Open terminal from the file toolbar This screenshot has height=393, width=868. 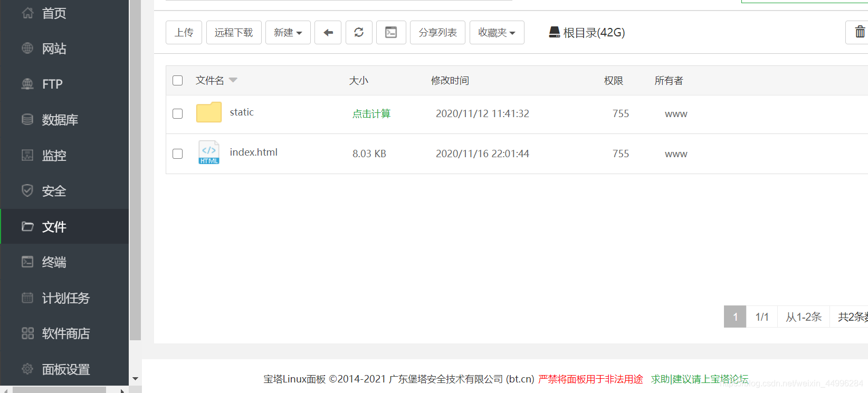[x=391, y=33]
